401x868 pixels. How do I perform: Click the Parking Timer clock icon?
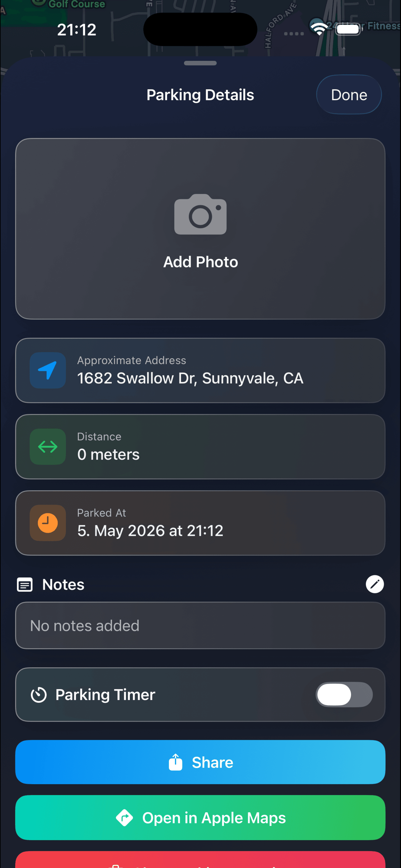pos(39,695)
